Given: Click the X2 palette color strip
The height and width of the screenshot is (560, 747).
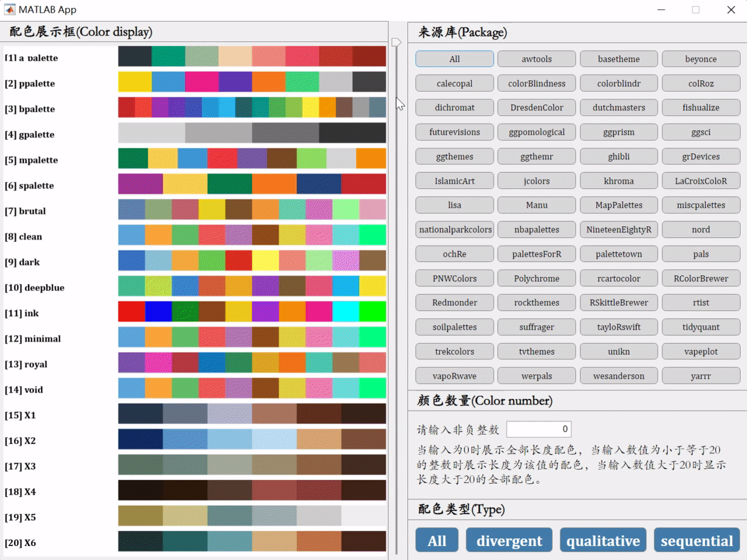Looking at the screenshot, I should point(252,439).
